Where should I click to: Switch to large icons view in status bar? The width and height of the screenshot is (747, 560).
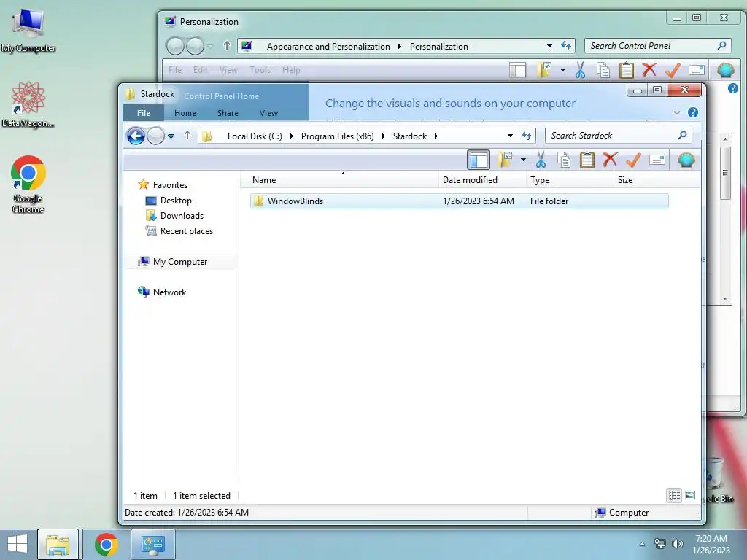(690, 496)
